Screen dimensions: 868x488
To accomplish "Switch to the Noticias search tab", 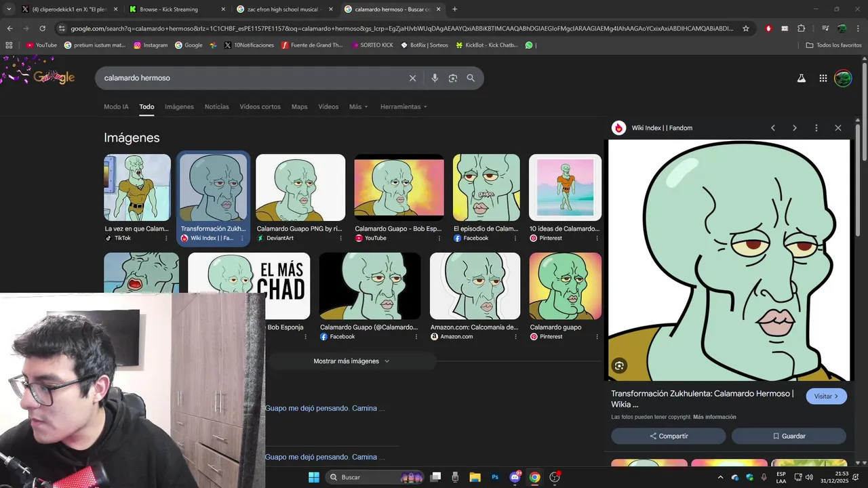I will pos(217,107).
